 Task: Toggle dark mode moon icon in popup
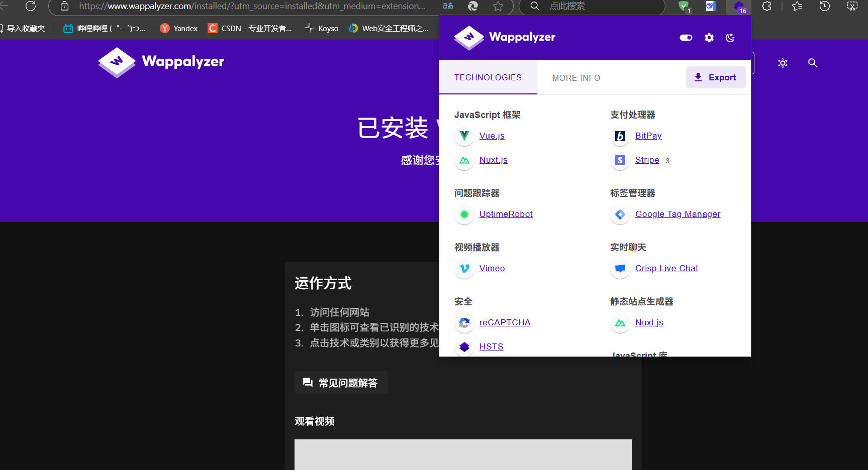tap(730, 38)
